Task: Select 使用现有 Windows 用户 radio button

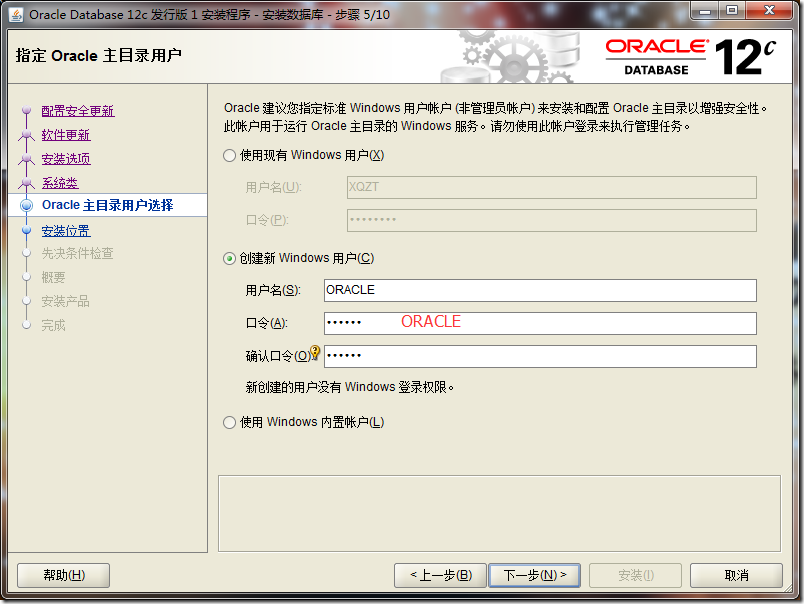Action: point(229,155)
